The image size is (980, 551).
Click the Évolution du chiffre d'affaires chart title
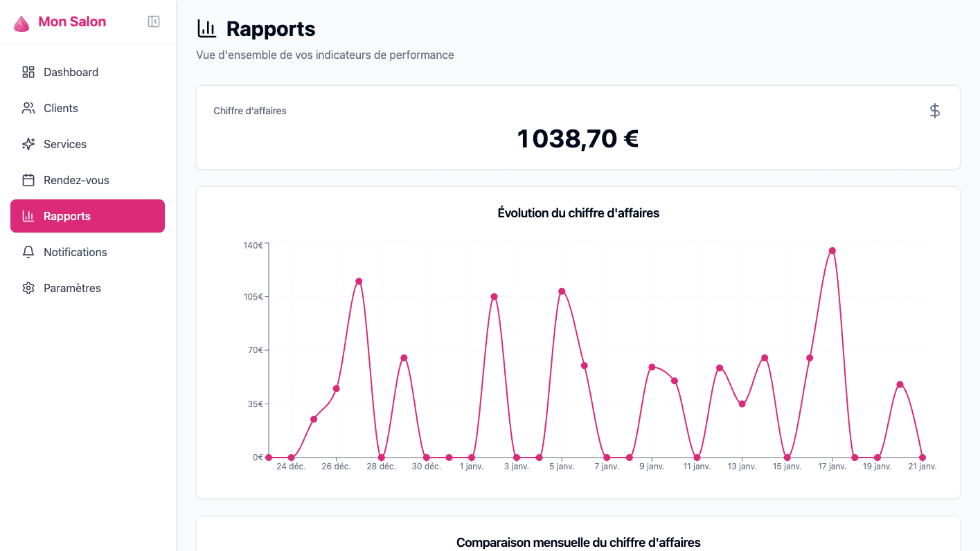pyautogui.click(x=578, y=213)
